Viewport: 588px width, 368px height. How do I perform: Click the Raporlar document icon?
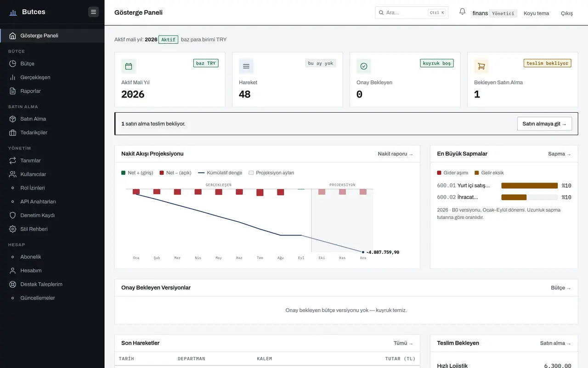tap(13, 91)
